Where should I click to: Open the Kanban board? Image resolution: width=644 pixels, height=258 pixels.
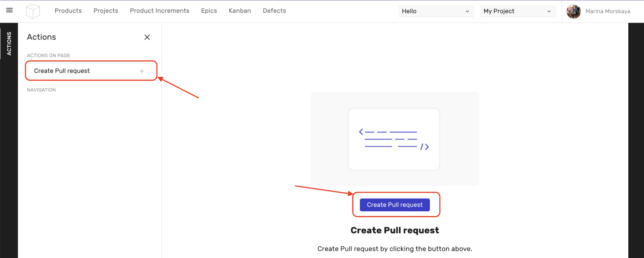240,11
